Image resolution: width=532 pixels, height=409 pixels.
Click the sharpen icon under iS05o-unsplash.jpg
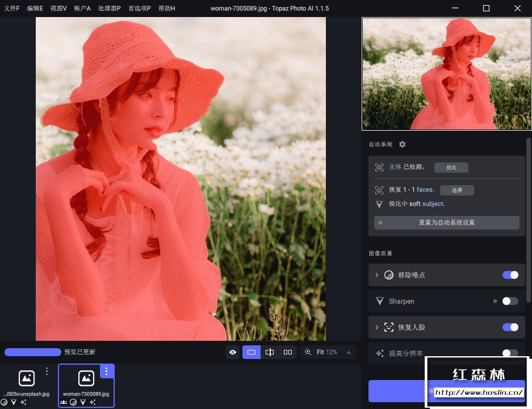pyautogui.click(x=14, y=402)
